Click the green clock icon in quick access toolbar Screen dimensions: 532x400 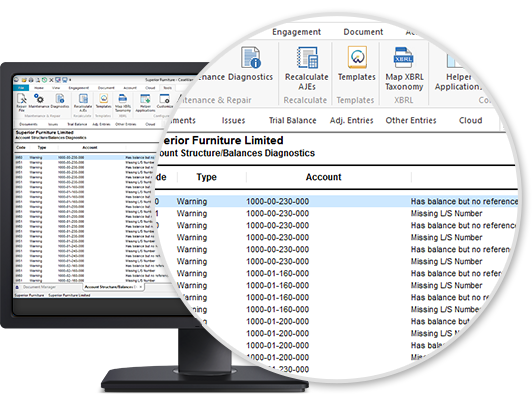pos(44,80)
